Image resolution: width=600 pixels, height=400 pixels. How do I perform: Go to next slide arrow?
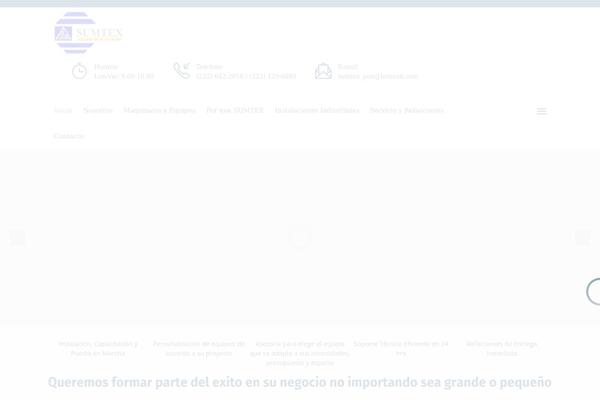point(583,237)
